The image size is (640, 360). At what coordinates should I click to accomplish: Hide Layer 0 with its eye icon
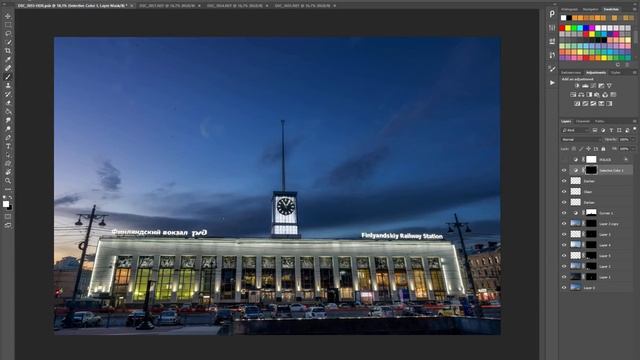pyautogui.click(x=564, y=288)
